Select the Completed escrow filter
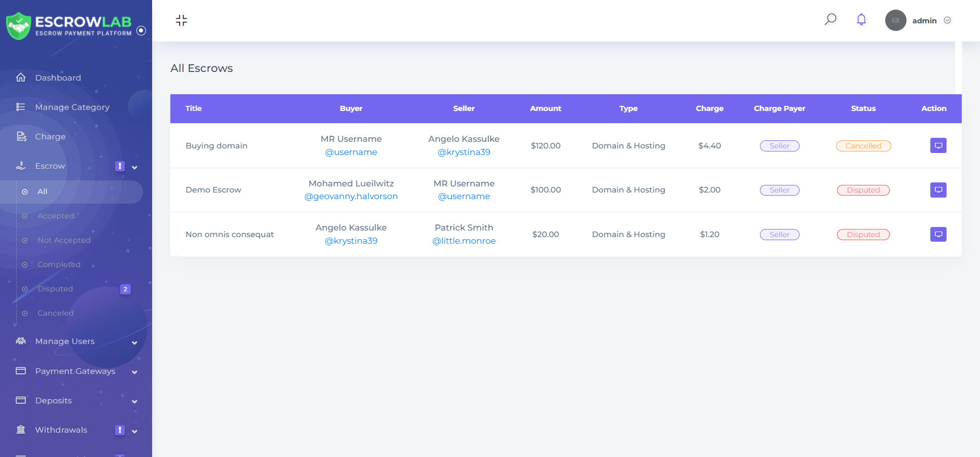The image size is (980, 457). click(x=59, y=264)
